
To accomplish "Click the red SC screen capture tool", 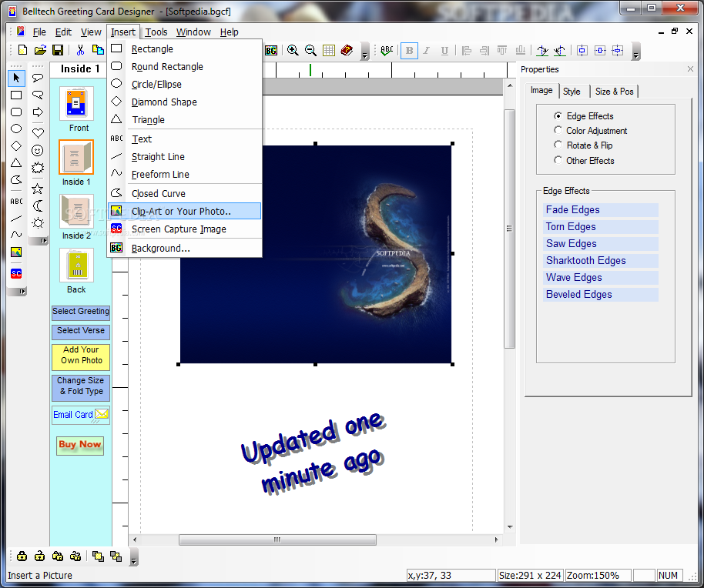I will (x=16, y=273).
